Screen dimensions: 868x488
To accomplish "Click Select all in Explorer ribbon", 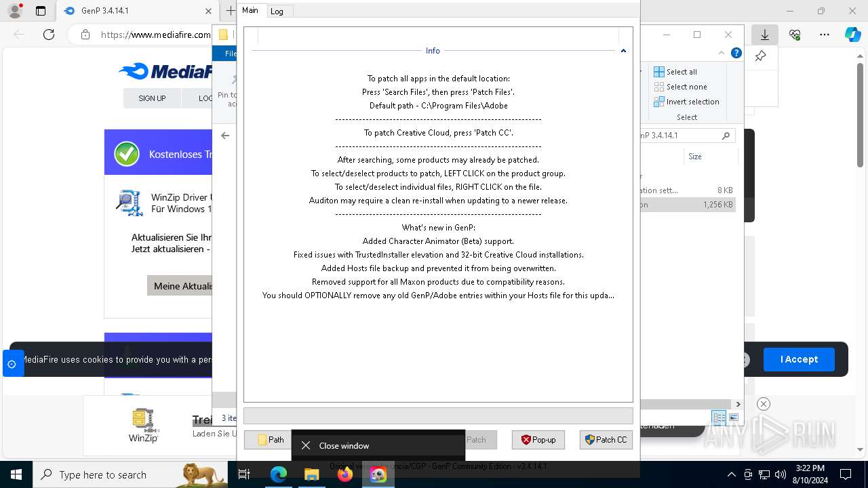I will point(675,72).
